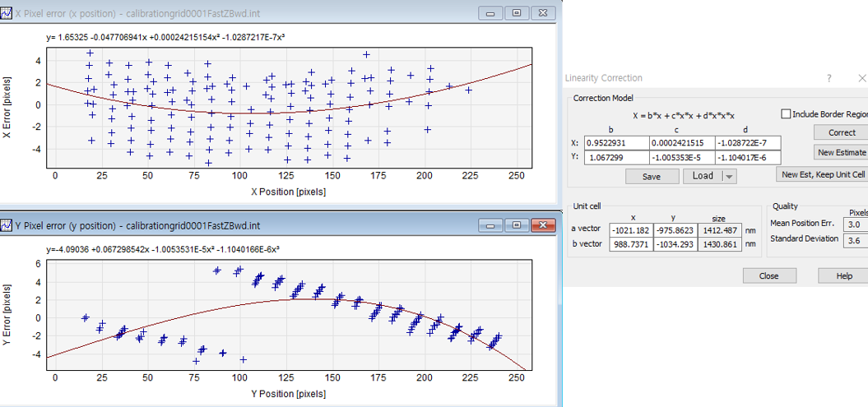Viewport: 868px width, 407px height.
Task: Click b vector y value -1034.293
Action: tap(675, 244)
